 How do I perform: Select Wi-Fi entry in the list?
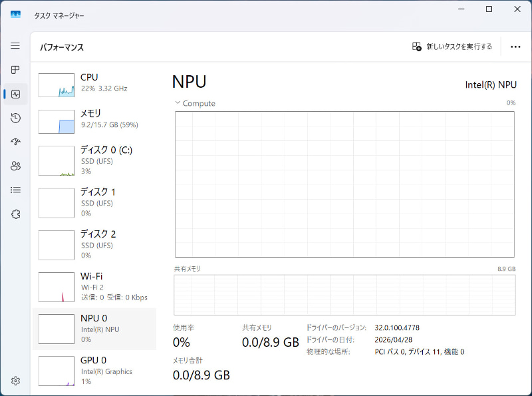[94, 287]
